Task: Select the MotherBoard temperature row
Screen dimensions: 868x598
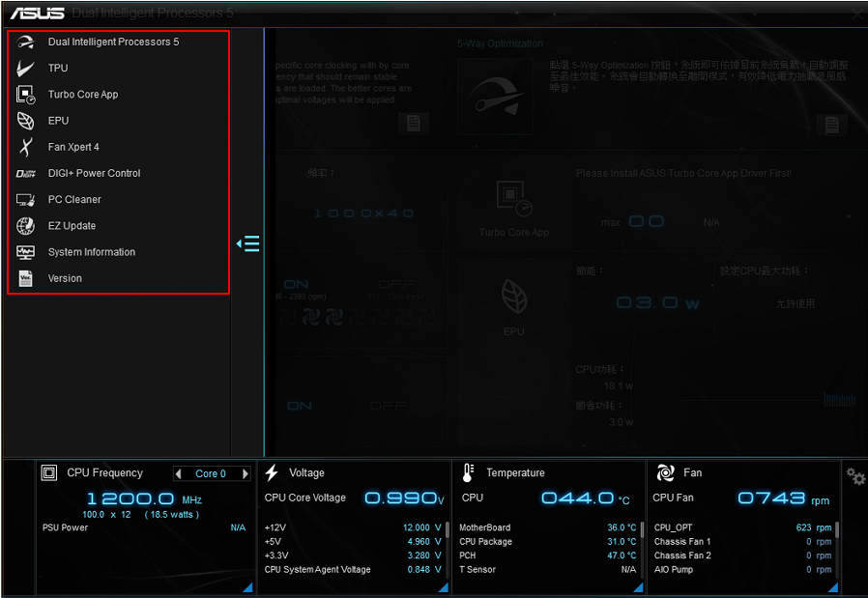Action: (x=547, y=527)
